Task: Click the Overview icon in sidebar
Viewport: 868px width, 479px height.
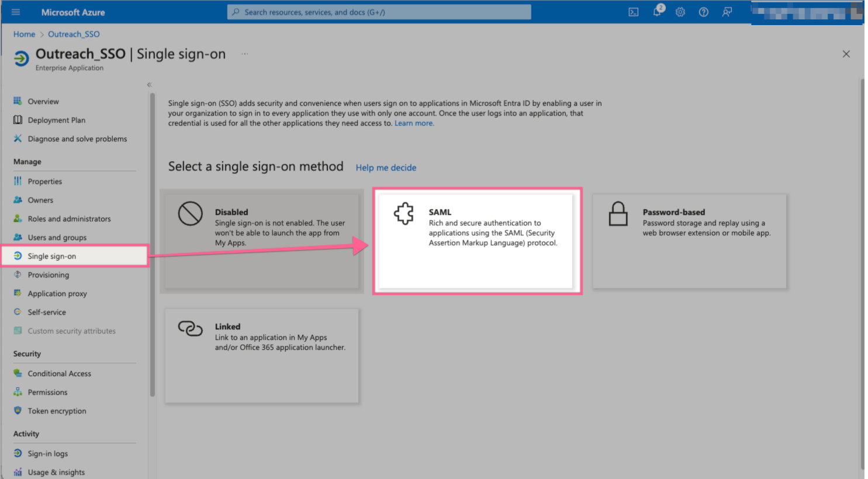Action: click(18, 101)
